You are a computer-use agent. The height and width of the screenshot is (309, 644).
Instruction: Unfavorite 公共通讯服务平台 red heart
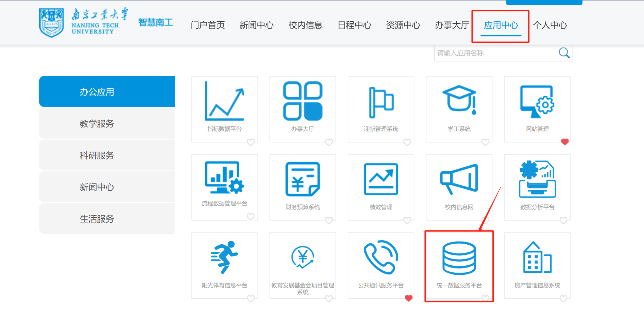pos(408,298)
